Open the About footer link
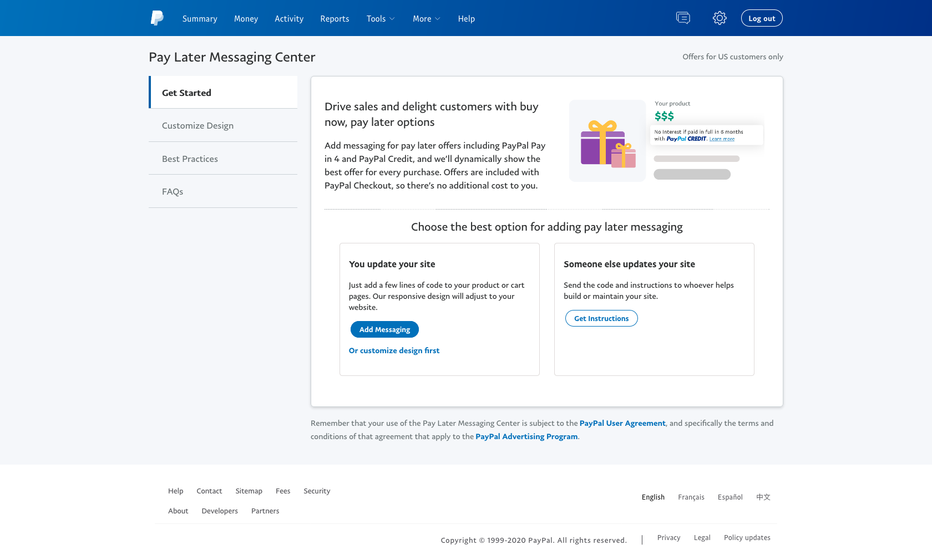The image size is (932, 560). coord(178,511)
